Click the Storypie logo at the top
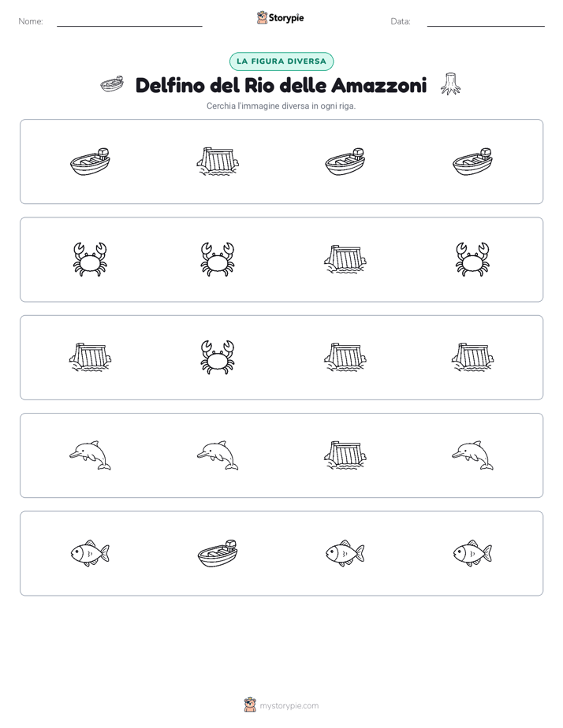The width and height of the screenshot is (563, 728). tap(280, 17)
